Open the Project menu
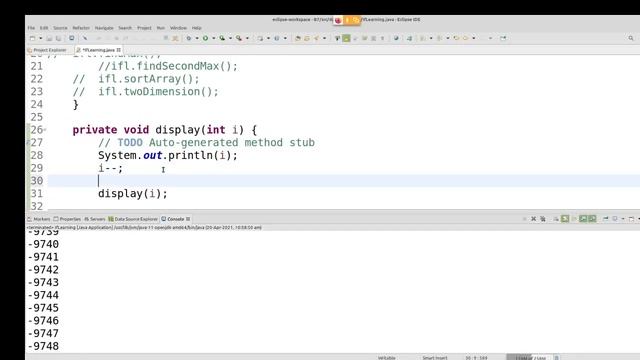The image size is (640, 360). pyautogui.click(x=144, y=28)
